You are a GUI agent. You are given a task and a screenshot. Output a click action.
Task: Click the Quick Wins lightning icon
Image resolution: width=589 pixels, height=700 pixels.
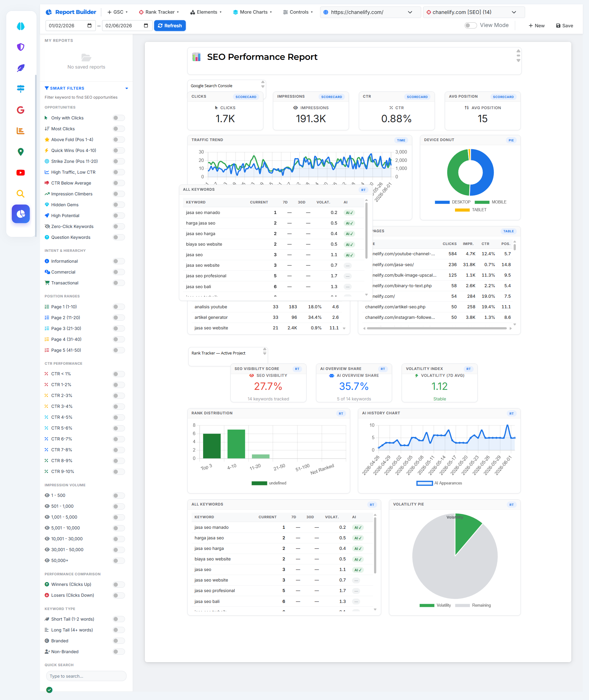[x=47, y=150]
